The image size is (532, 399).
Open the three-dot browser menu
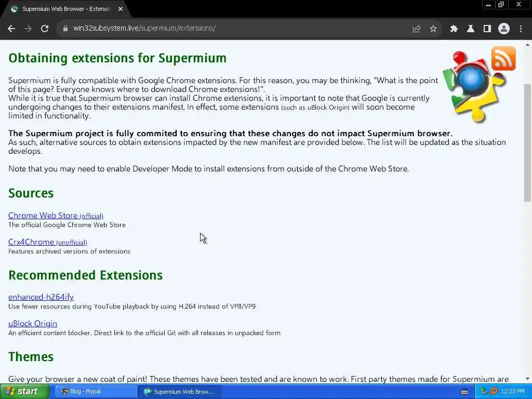pos(521,29)
